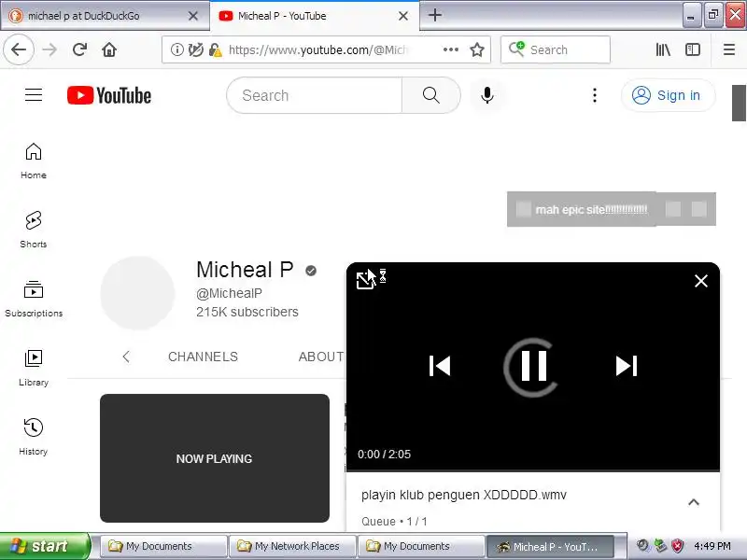The height and width of the screenshot is (560, 747).
Task: Click the red shield security tray icon
Action: (x=677, y=546)
